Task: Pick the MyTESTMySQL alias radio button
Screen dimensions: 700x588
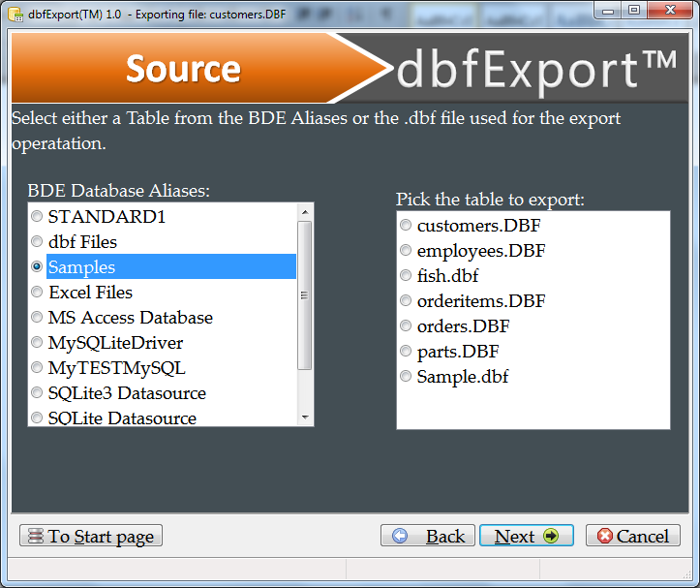Action: point(37,368)
